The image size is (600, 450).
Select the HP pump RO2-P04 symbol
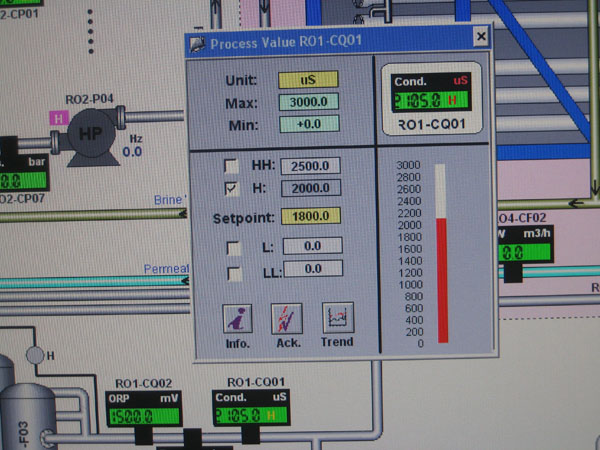point(91,139)
